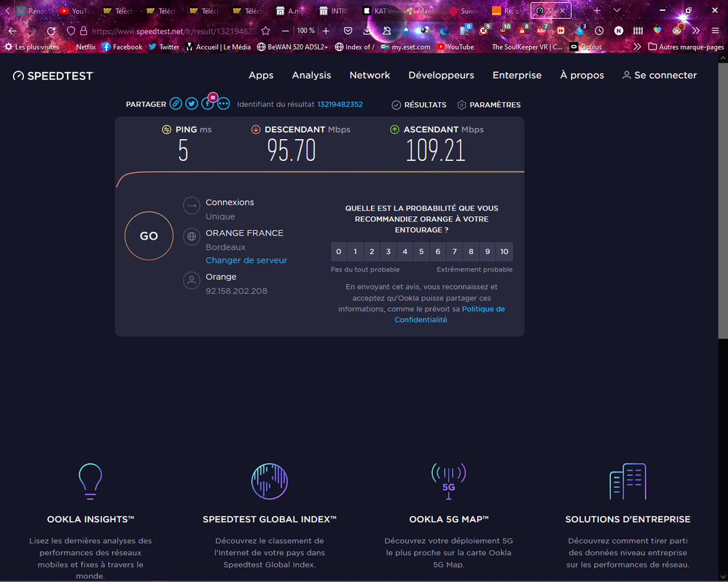Open the Autres marque-pages folder

[686, 47]
